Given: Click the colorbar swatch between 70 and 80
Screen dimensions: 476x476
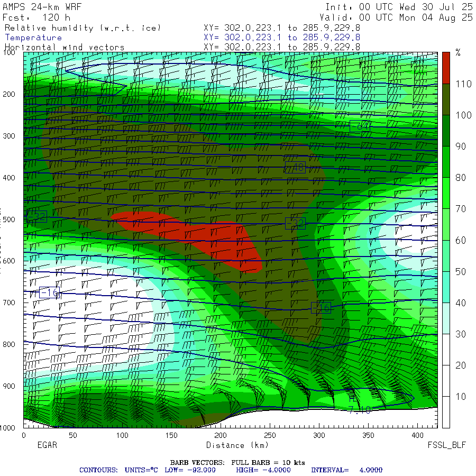Looking at the screenshot, I should tap(446, 193).
